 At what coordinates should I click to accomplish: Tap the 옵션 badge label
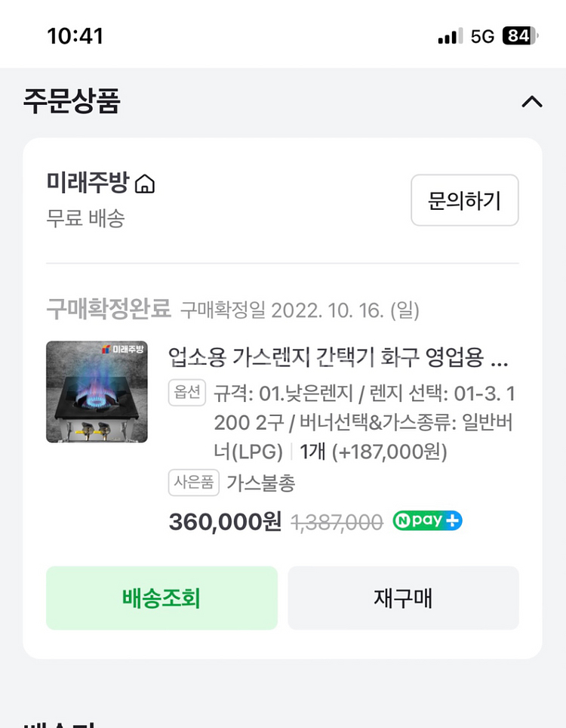[x=186, y=393]
